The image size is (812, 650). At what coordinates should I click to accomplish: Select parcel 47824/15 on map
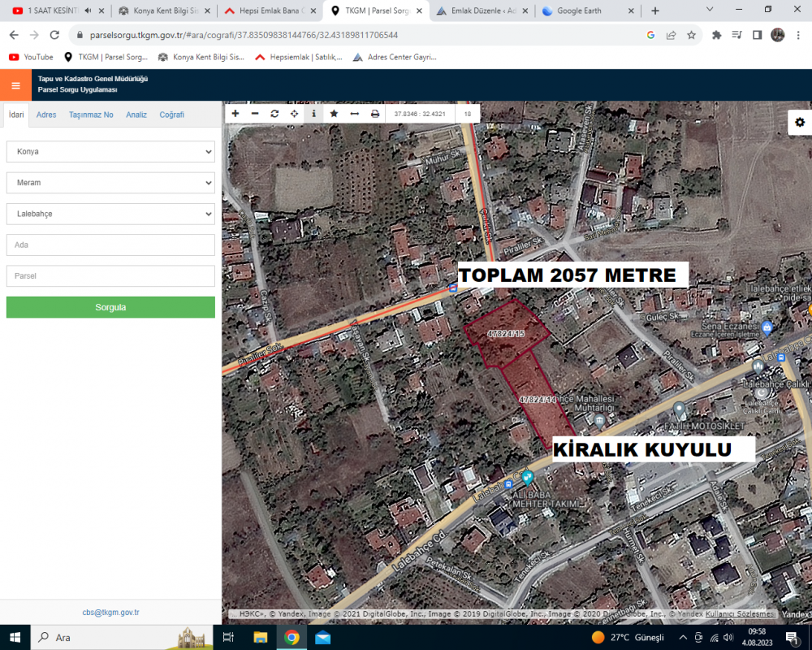tap(506, 334)
